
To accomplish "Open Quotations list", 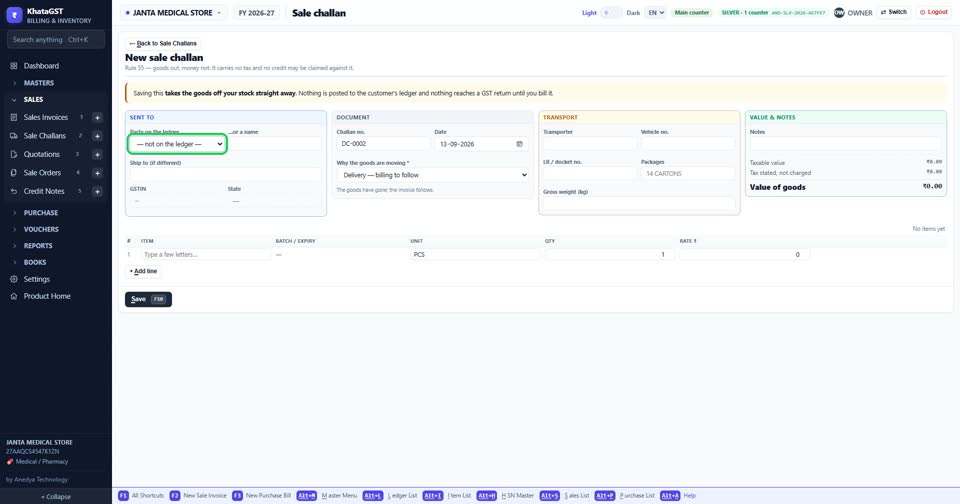I will click(42, 154).
